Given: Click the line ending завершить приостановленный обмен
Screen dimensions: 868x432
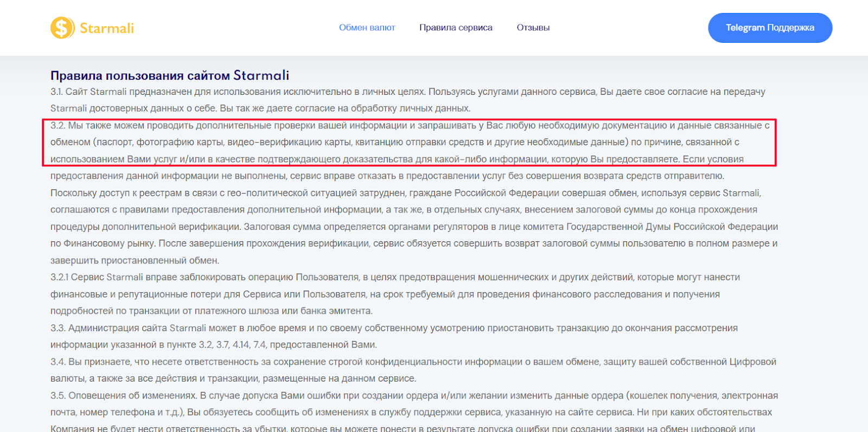Looking at the screenshot, I should [x=135, y=261].
